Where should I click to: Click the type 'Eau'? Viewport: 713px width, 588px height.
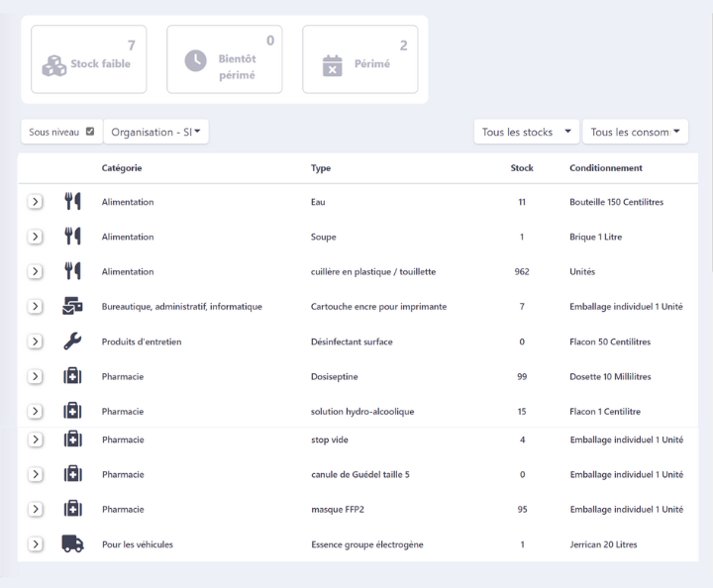(x=318, y=202)
